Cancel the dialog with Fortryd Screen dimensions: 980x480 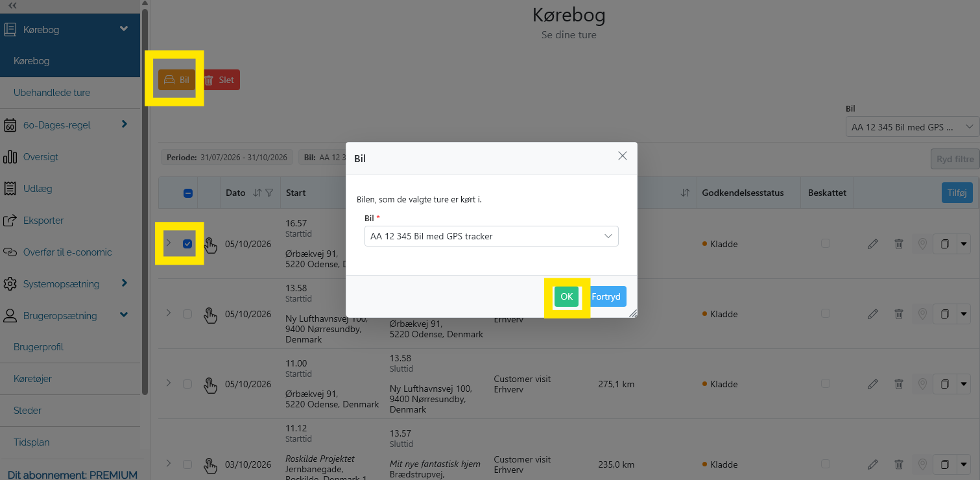point(606,296)
